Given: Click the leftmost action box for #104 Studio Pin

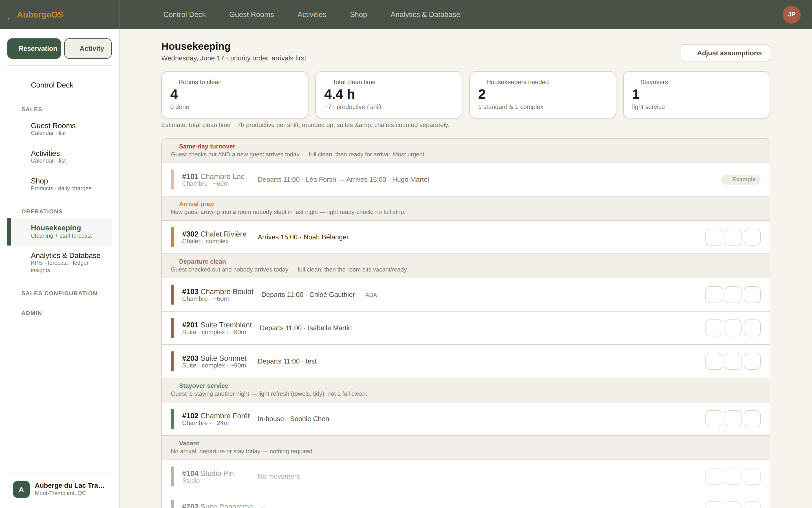Looking at the screenshot, I should click(714, 476).
